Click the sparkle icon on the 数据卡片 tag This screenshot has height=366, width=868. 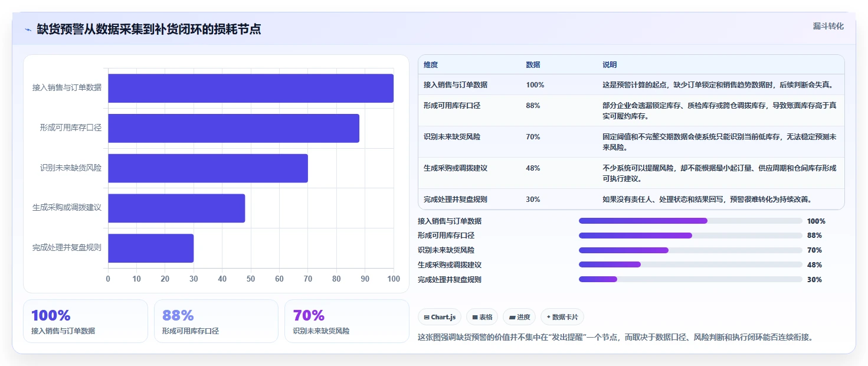point(548,317)
